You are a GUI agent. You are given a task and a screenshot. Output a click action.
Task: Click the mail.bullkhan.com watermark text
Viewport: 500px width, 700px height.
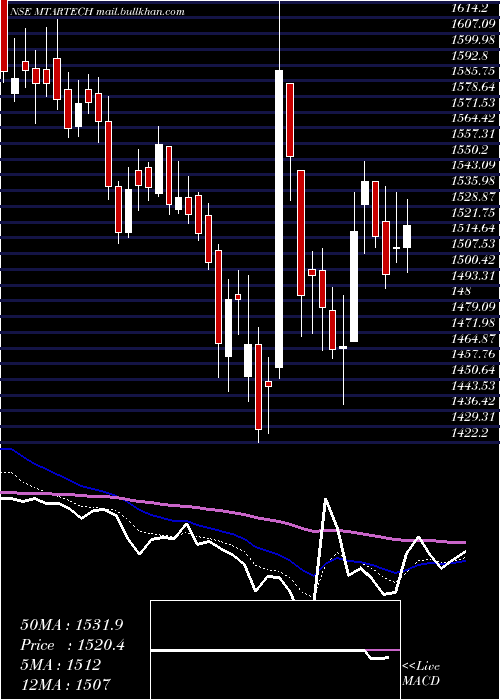(x=139, y=12)
